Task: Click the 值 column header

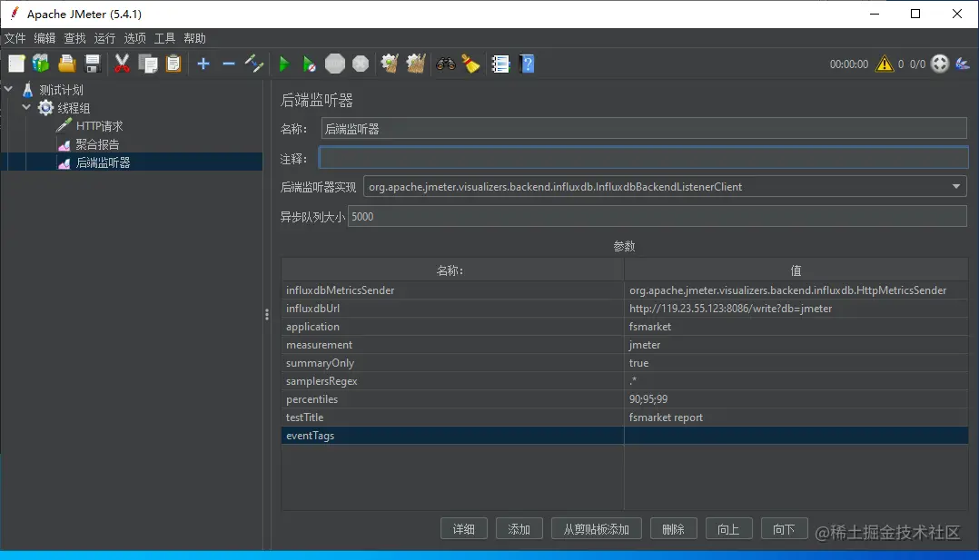Action: click(796, 270)
